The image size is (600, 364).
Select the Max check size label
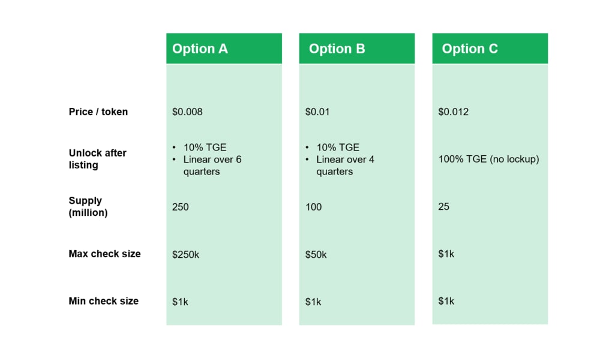[x=104, y=254]
